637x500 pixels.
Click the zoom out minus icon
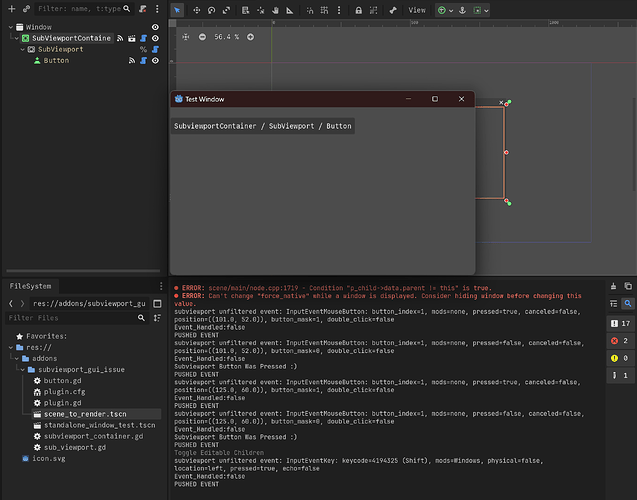click(x=202, y=37)
